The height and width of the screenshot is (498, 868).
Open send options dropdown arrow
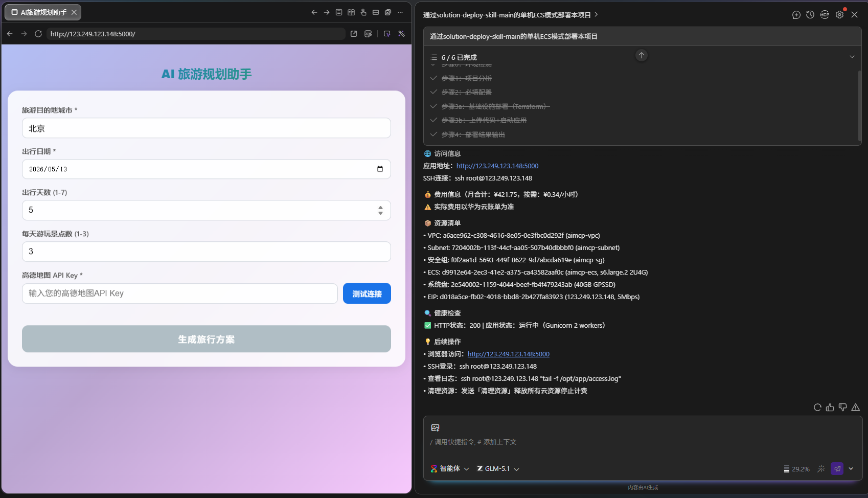tap(851, 469)
